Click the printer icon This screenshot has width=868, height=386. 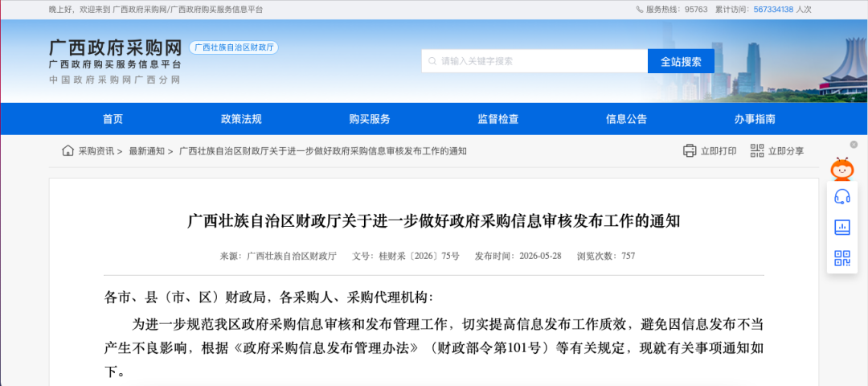(690, 150)
